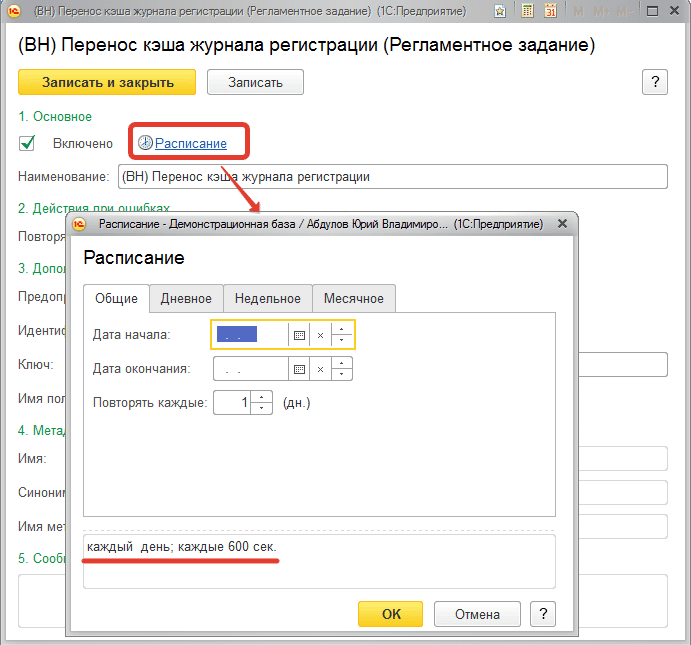Maximize the main 1C window

(x=652, y=11)
